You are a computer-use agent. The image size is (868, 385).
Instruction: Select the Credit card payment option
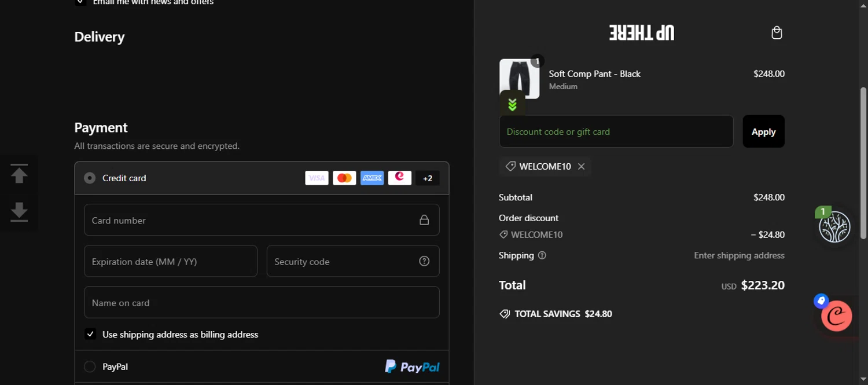[90, 178]
